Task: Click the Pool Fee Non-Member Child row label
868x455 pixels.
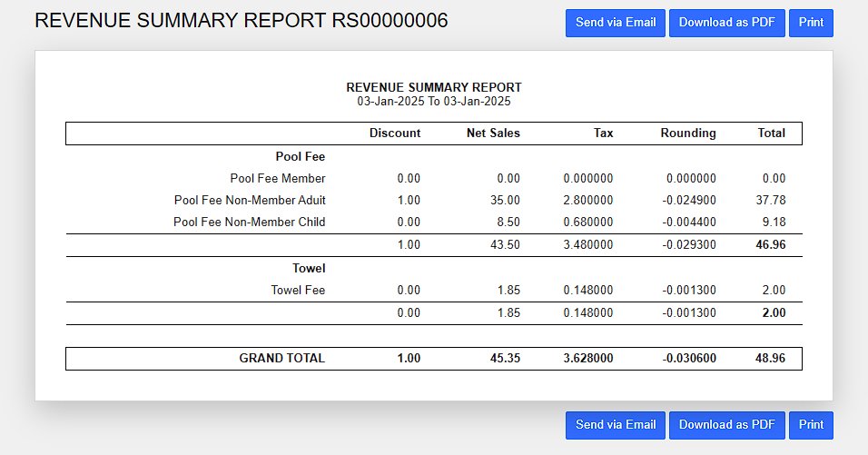Action: click(x=250, y=223)
